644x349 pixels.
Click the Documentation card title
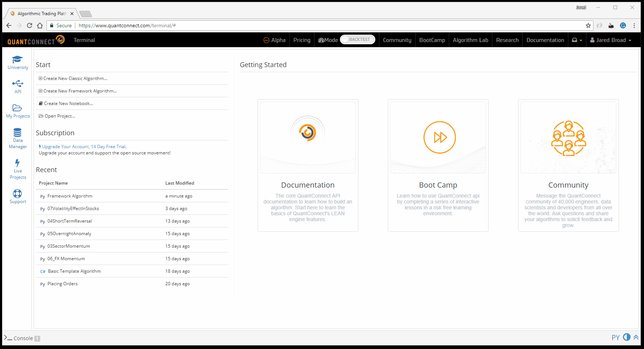tap(308, 185)
